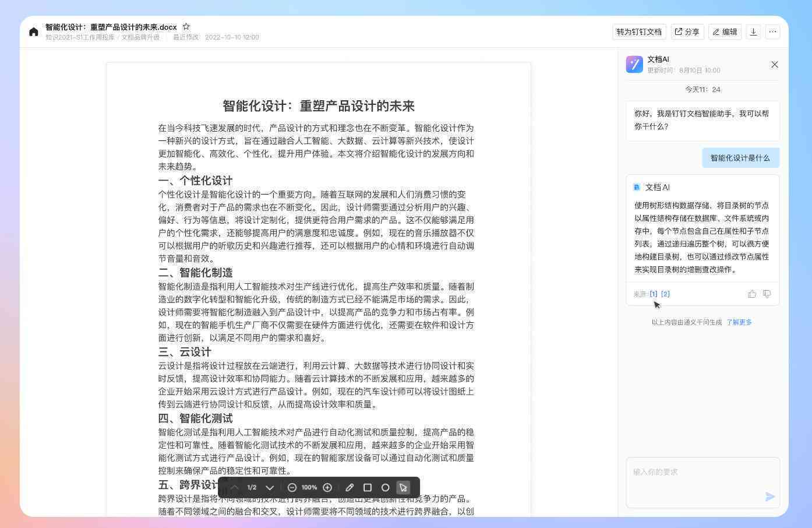Select the circle annotation tool

coord(385,488)
